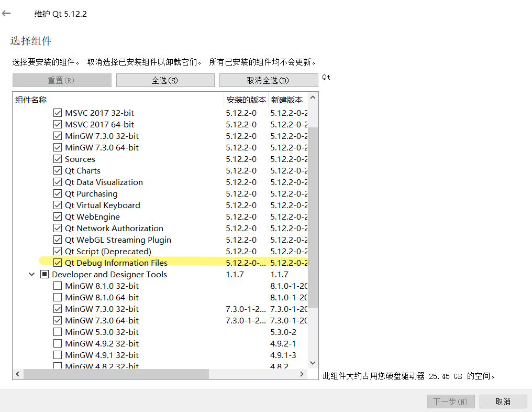
Task: Uncheck Qt Script (Deprecated) component
Action: click(x=58, y=251)
